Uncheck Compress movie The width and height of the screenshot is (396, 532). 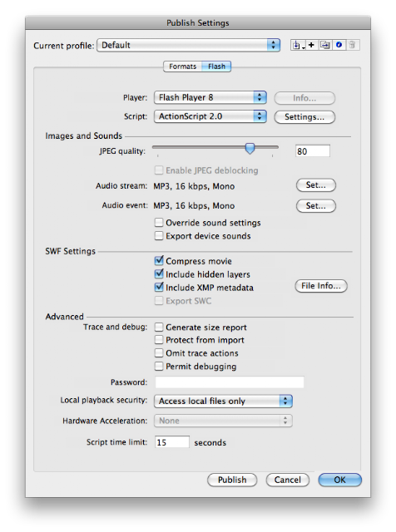tap(159, 260)
